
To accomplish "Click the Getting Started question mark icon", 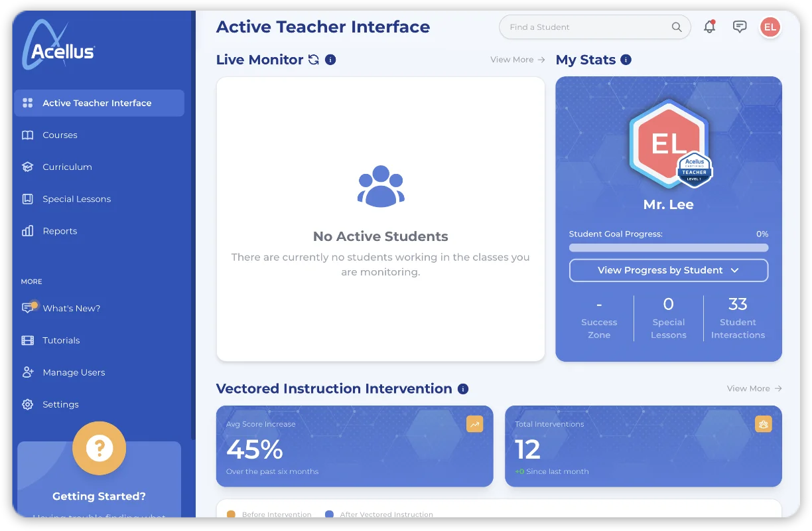I will [x=99, y=449].
